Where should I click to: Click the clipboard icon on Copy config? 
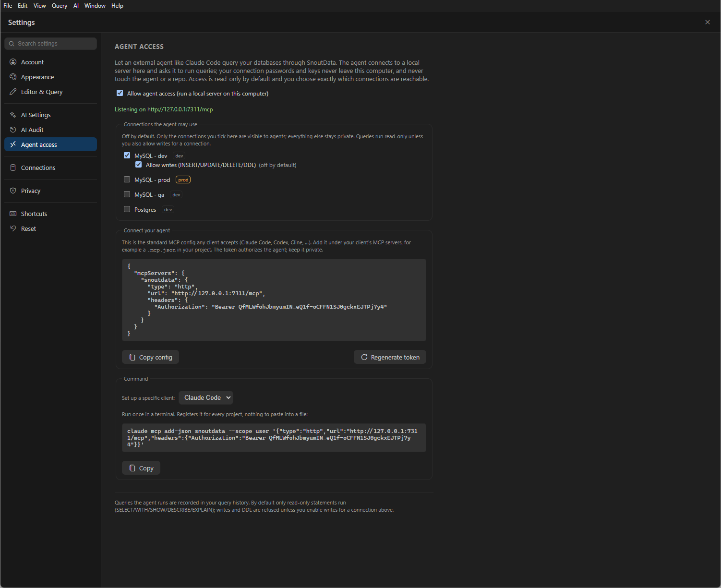click(x=132, y=357)
